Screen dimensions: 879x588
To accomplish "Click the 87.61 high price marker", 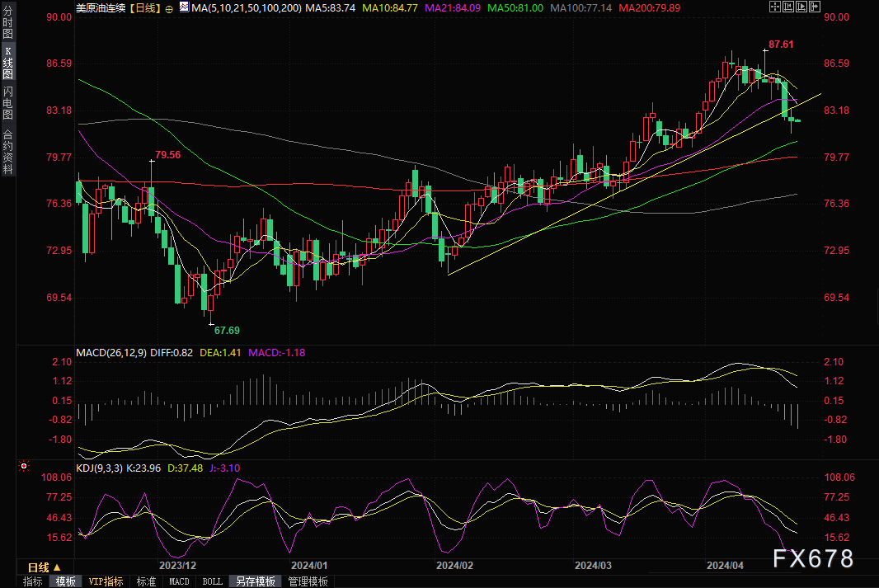I will pyautogui.click(x=780, y=45).
